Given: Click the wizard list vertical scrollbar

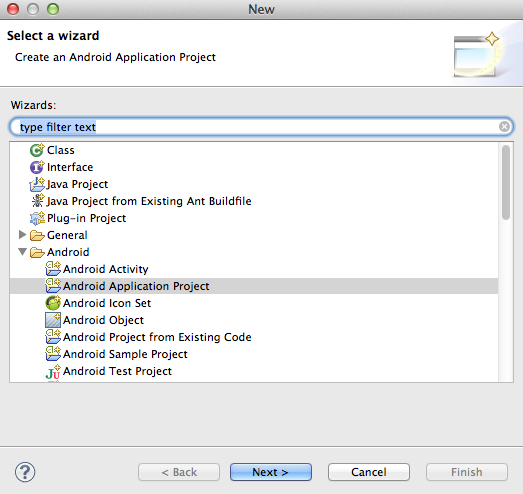Looking at the screenshot, I should (x=506, y=262).
